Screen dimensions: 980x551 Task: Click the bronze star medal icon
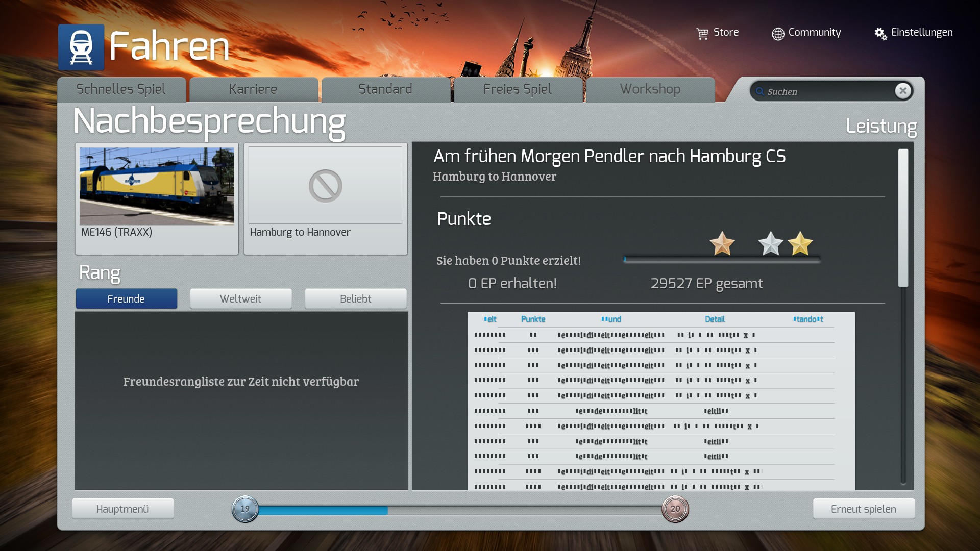click(722, 243)
